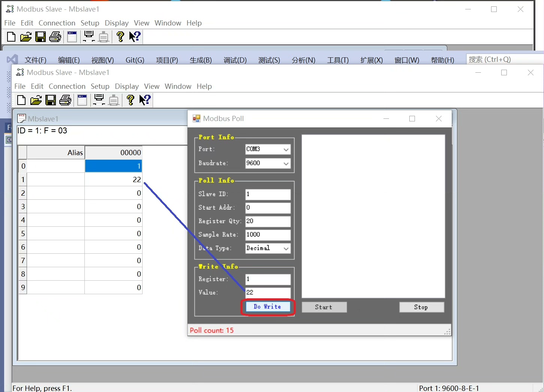544x392 pixels.
Task: Click Write Info Register input field
Action: pyautogui.click(x=268, y=279)
